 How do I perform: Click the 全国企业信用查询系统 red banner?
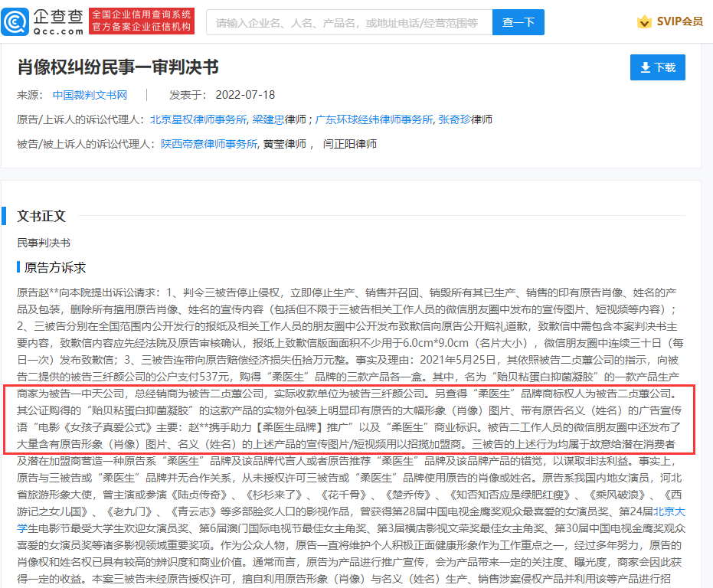coord(142,21)
